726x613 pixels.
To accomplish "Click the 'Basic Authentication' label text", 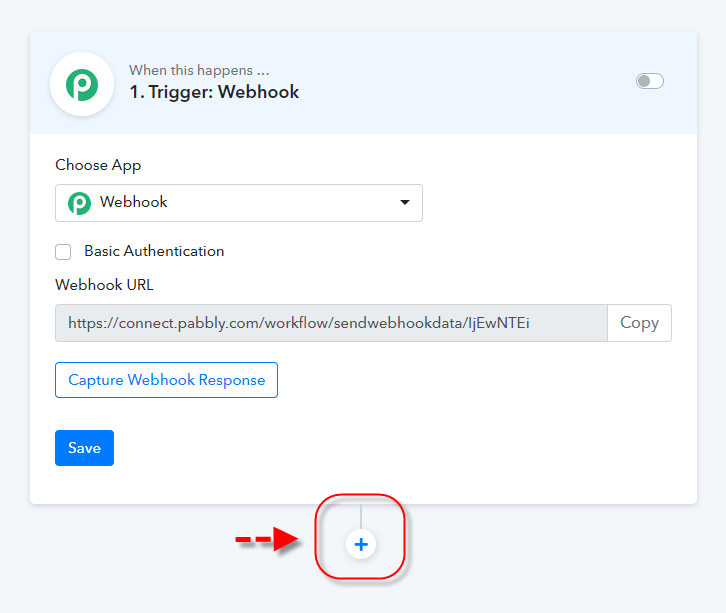I will pyautogui.click(x=154, y=251).
